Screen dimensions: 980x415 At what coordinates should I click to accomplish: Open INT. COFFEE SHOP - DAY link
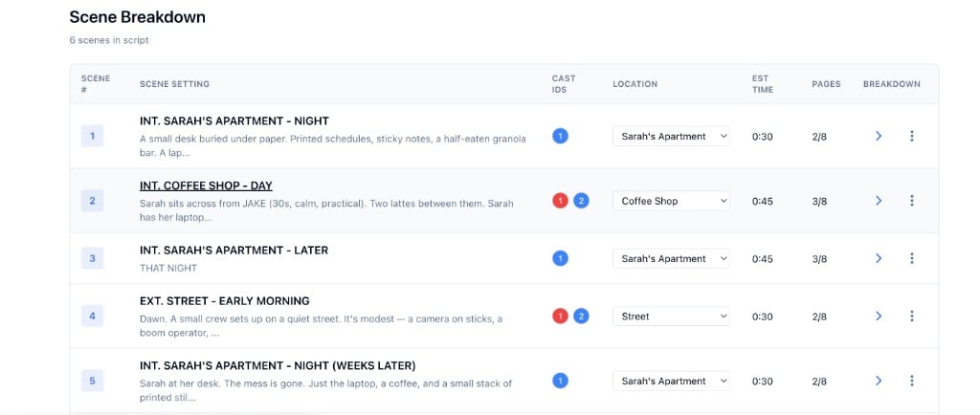coord(207,186)
